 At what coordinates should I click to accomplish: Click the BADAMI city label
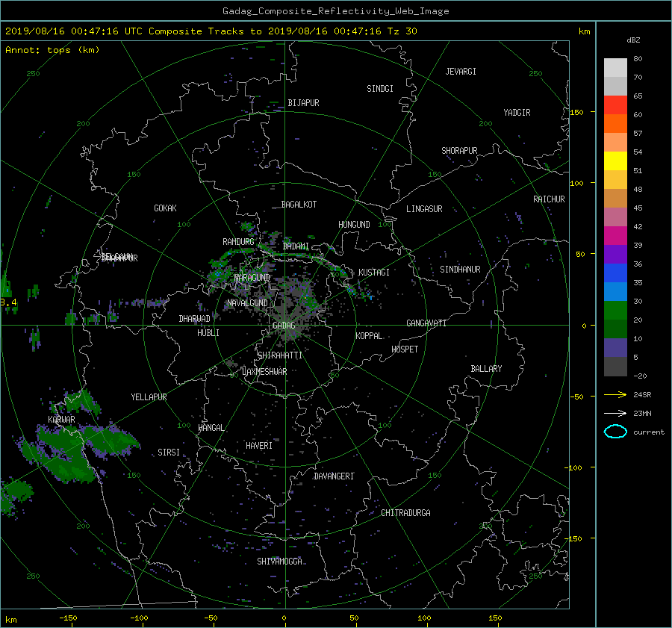[x=296, y=246]
